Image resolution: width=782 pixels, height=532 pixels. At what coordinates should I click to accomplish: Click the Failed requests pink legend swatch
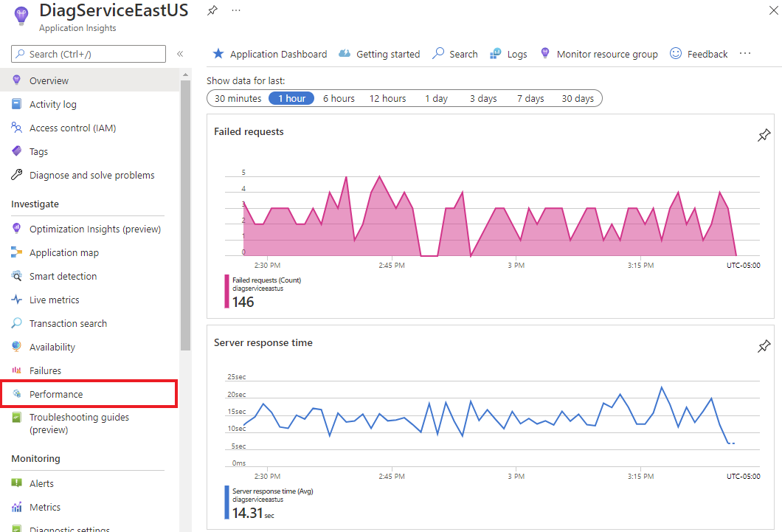[226, 291]
